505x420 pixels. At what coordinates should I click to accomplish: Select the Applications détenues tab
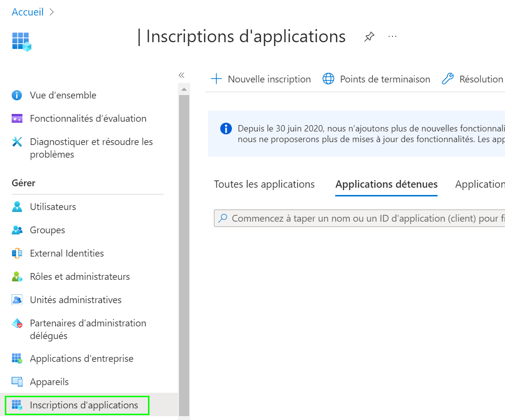click(387, 184)
